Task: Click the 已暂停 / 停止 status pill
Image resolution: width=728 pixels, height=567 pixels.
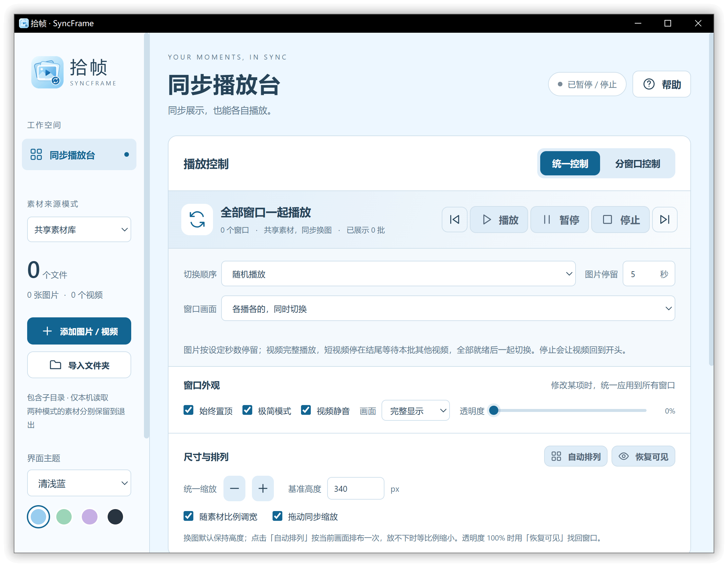Action: click(587, 84)
